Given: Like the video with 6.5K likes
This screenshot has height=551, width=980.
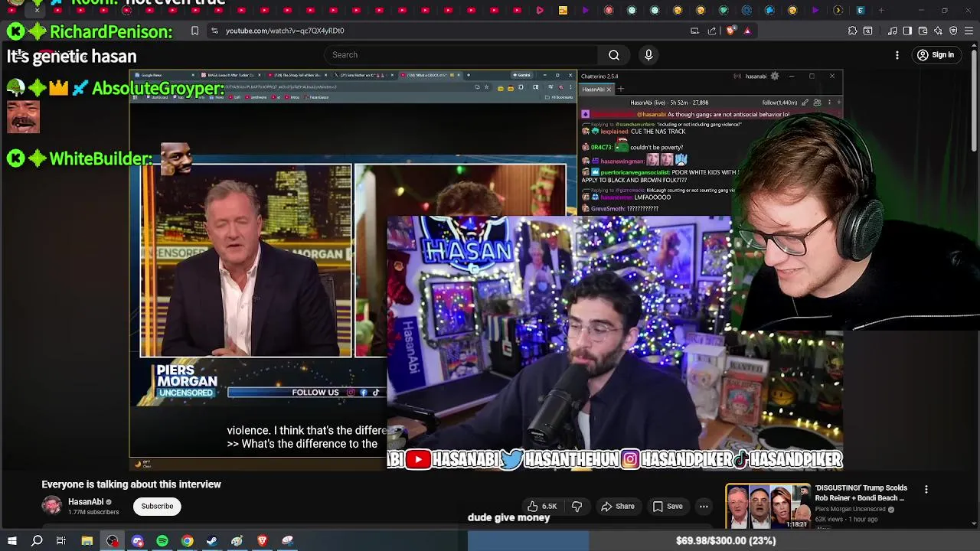Looking at the screenshot, I should (x=541, y=506).
